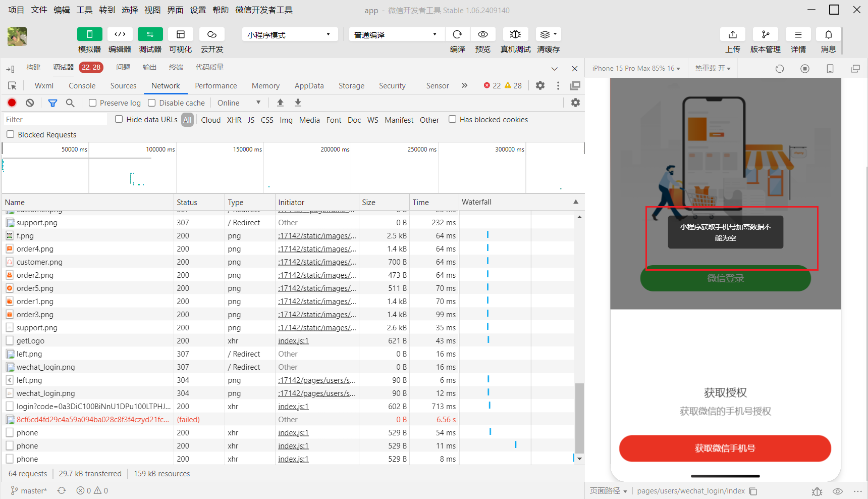
Task: Open the Online throttling dropdown
Action: click(239, 103)
